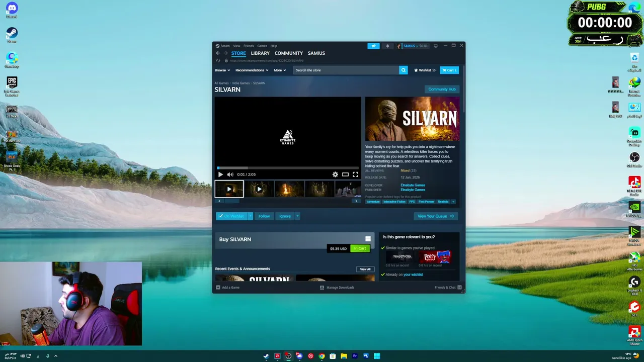The image size is (644, 362).
Task: Mute the trailer volume speaker icon
Action: (230, 174)
